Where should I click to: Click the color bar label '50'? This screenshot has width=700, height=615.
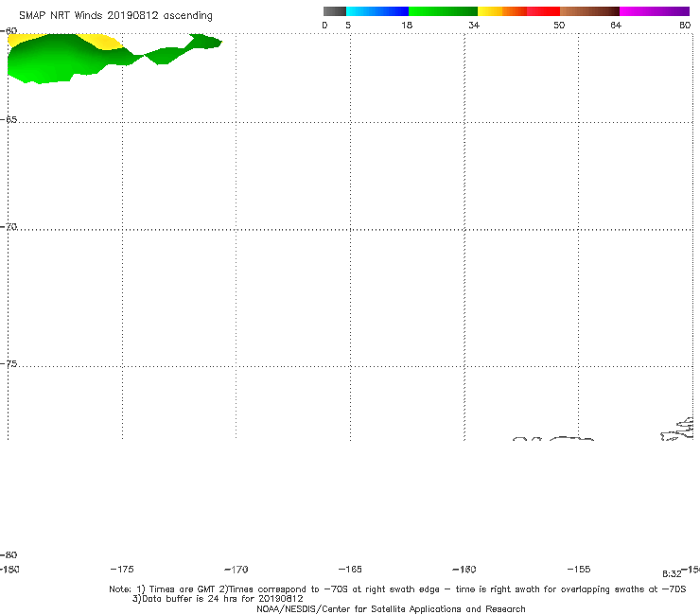pos(559,26)
